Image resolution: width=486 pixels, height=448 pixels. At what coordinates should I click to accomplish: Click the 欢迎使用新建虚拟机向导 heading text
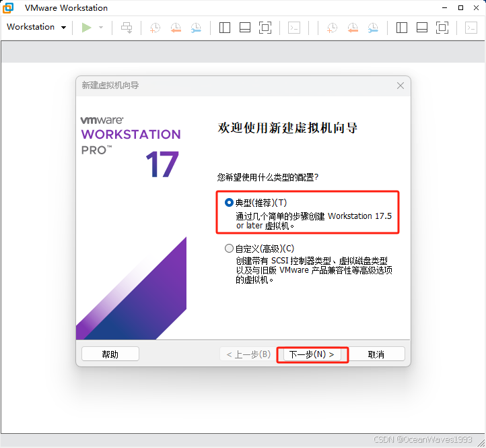(x=287, y=128)
